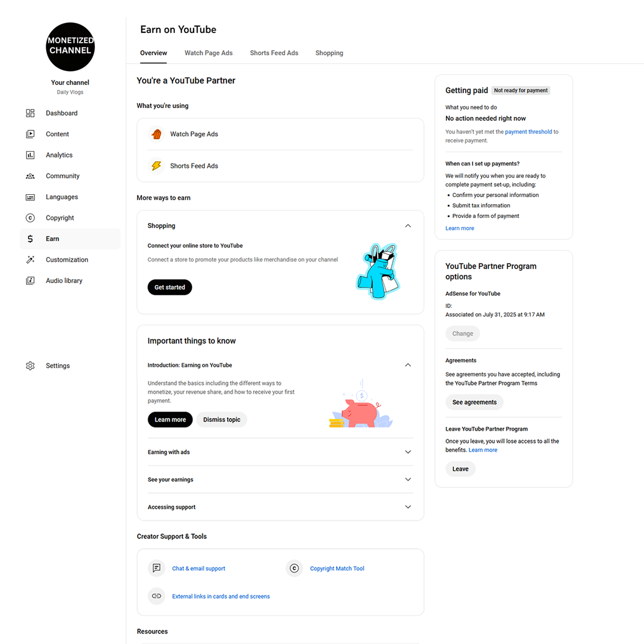Open Audio library music icon
Screen dimensions: 644x644
[x=30, y=281]
